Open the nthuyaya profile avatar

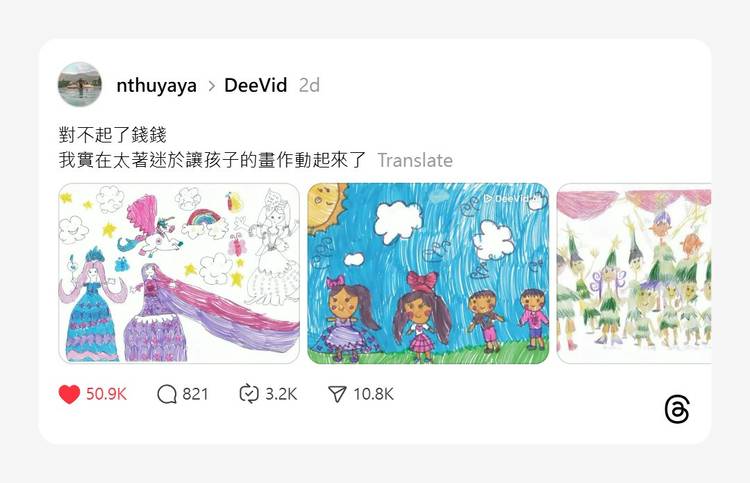(x=80, y=84)
